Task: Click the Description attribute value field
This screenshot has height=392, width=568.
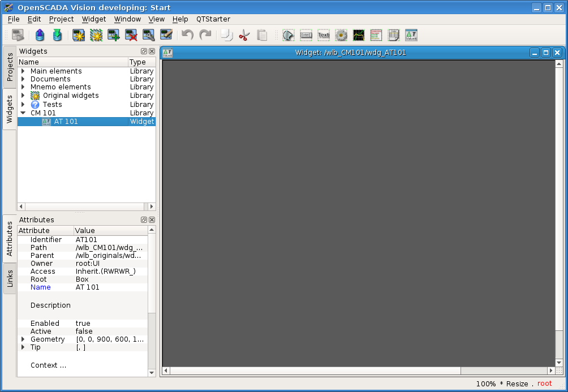Action: pos(111,305)
